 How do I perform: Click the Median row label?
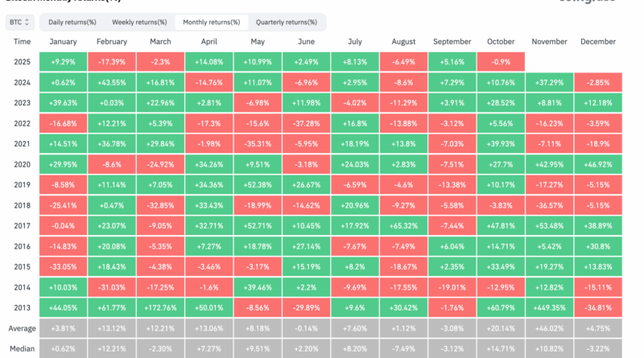tap(23, 349)
